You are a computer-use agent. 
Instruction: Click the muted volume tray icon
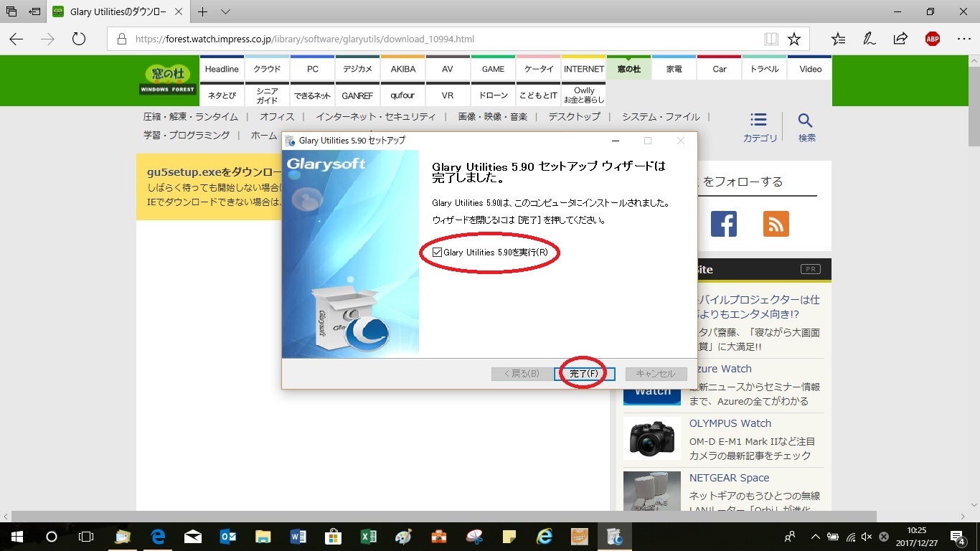(x=867, y=537)
